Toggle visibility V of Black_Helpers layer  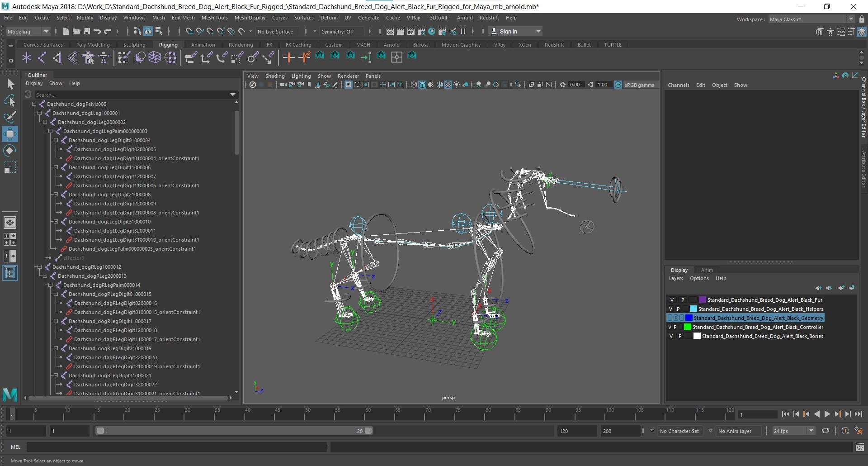pyautogui.click(x=671, y=309)
